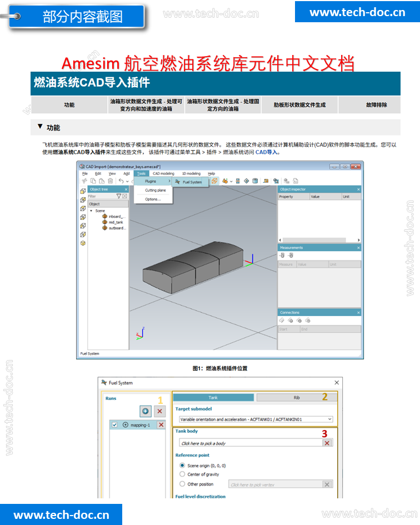420x525 pixels.
Task: Click the second icon in Connections panel
Action: [291, 321]
